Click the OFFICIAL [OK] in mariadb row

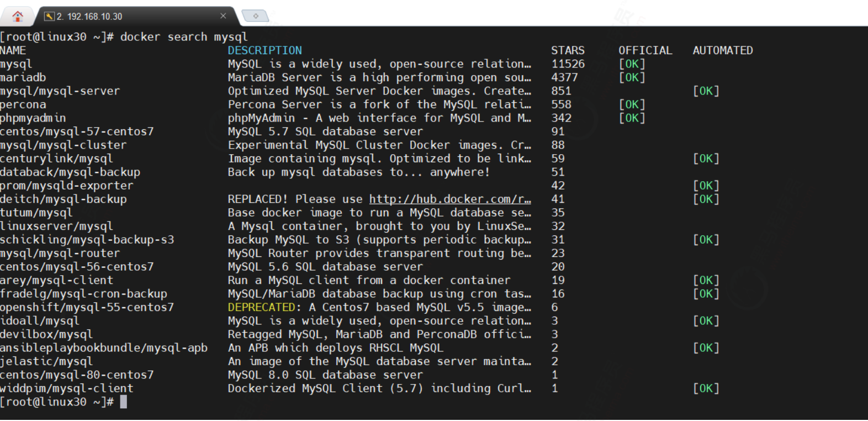click(x=632, y=77)
